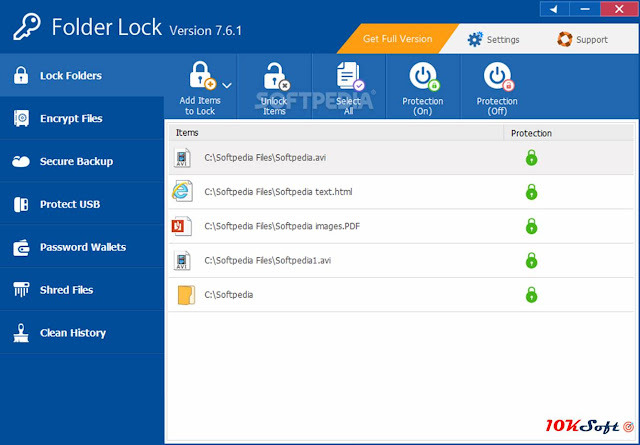
Task: Click the Settings gear icon
Action: coord(475,40)
